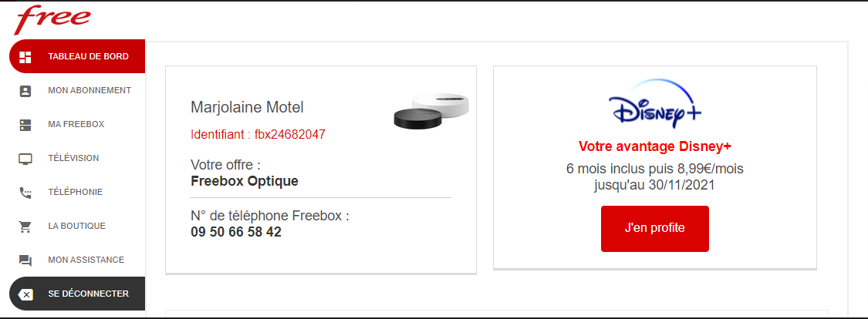Click the Free logo
The image size is (868, 319).
52,19
